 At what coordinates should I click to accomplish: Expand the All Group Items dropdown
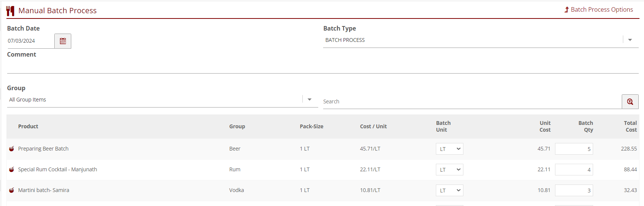(x=309, y=100)
